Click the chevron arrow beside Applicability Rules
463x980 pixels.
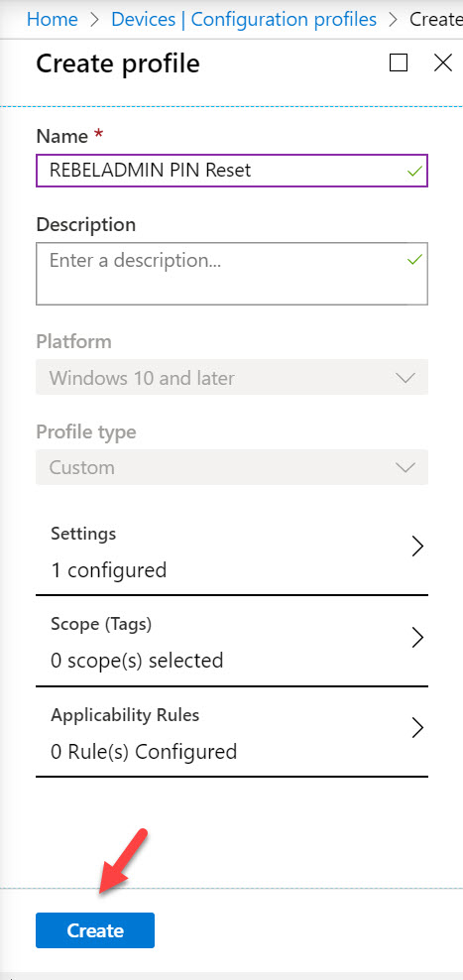417,728
